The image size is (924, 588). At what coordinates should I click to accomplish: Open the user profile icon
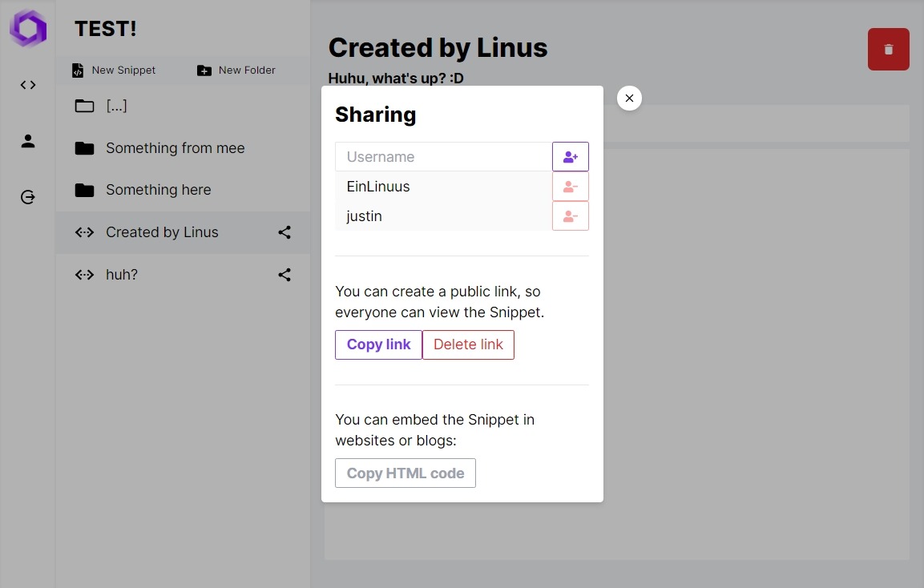tap(27, 140)
